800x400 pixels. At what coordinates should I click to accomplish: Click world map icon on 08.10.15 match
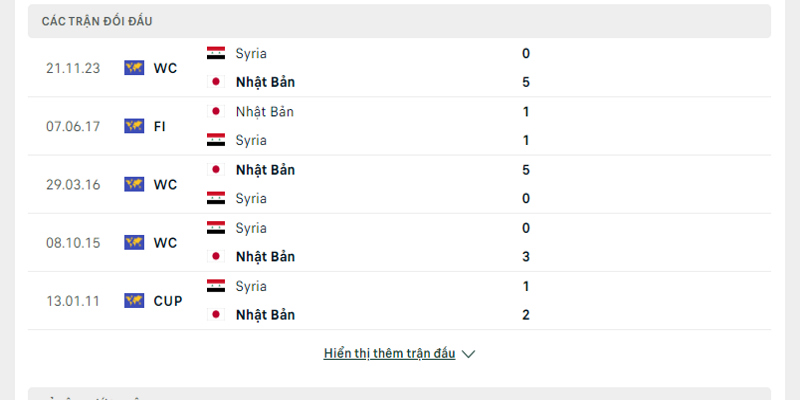[x=134, y=242]
